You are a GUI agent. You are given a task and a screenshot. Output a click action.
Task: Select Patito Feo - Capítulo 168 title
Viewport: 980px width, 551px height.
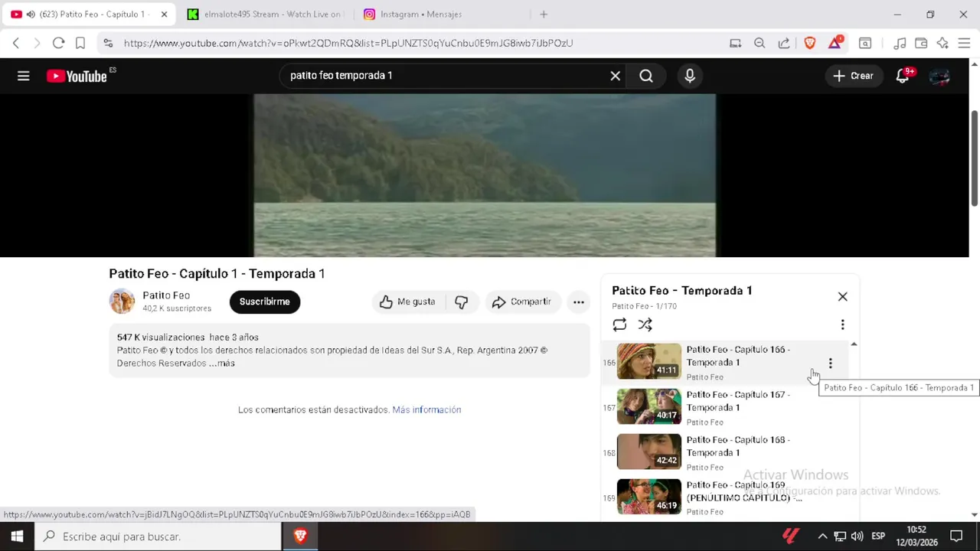[738, 446]
